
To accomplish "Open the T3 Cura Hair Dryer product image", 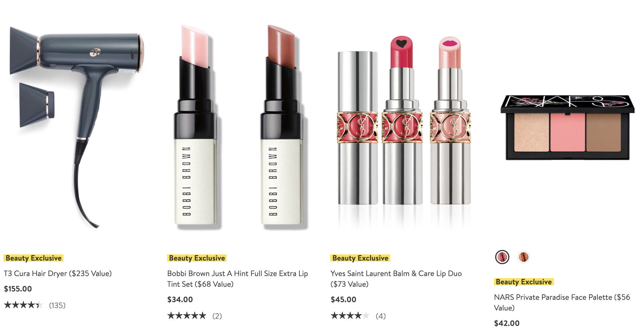I will click(77, 126).
